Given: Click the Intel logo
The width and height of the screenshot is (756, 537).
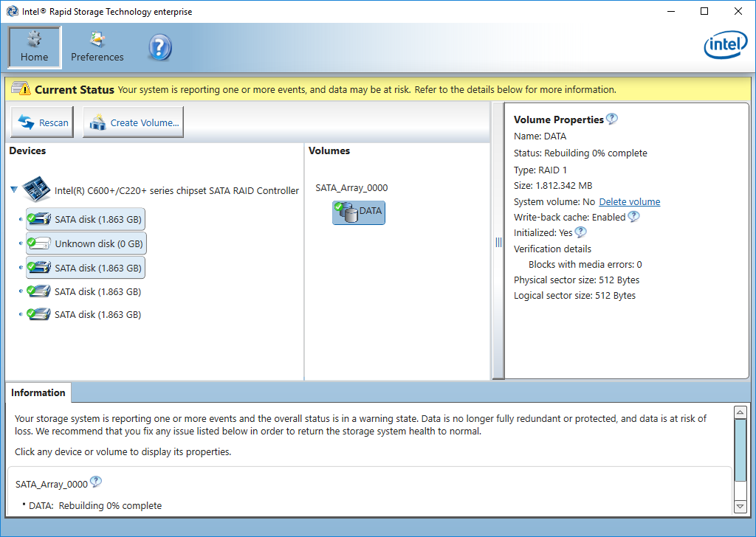Looking at the screenshot, I should [725, 46].
